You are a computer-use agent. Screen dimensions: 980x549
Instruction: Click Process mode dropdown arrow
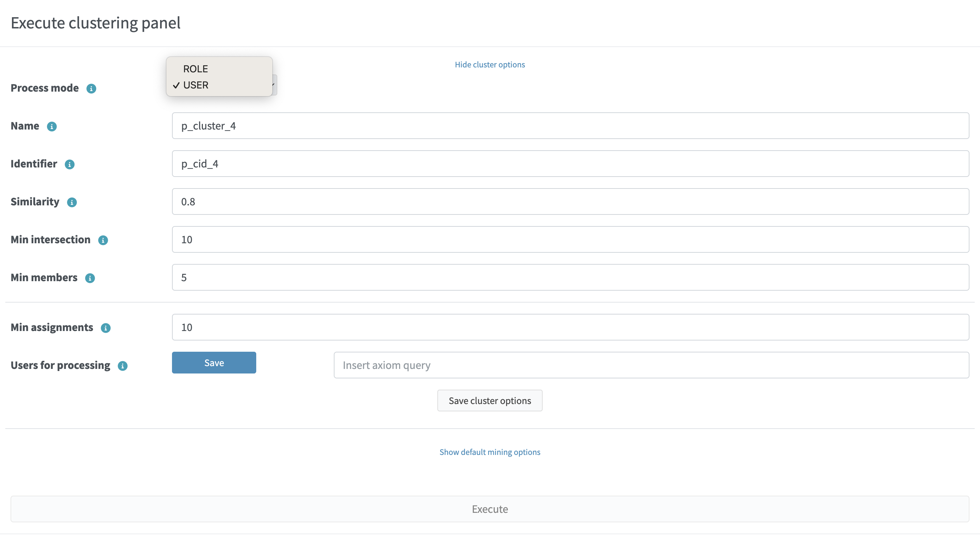pyautogui.click(x=274, y=85)
